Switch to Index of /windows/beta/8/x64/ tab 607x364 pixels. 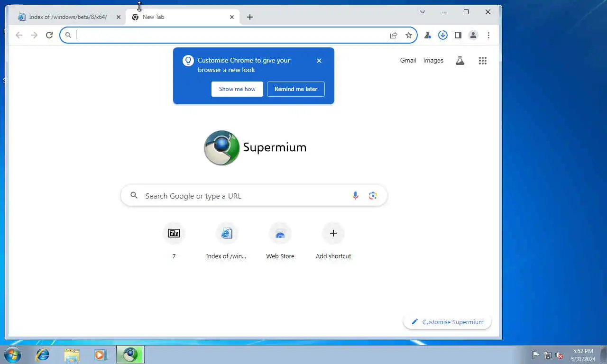point(68,17)
